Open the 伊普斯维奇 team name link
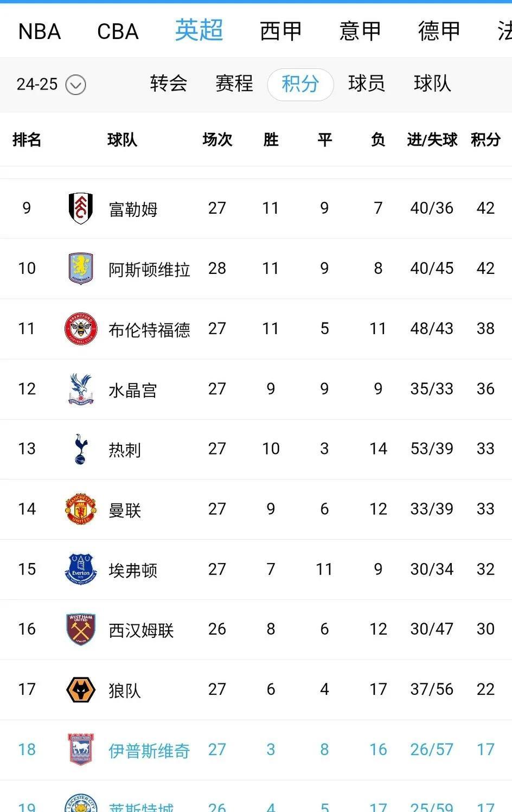This screenshot has width=512, height=812. pyautogui.click(x=149, y=751)
